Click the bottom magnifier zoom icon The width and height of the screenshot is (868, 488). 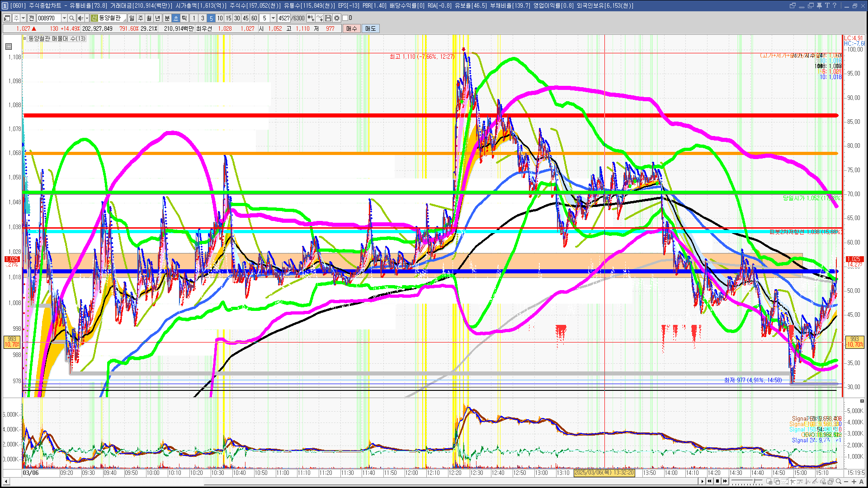838,482
